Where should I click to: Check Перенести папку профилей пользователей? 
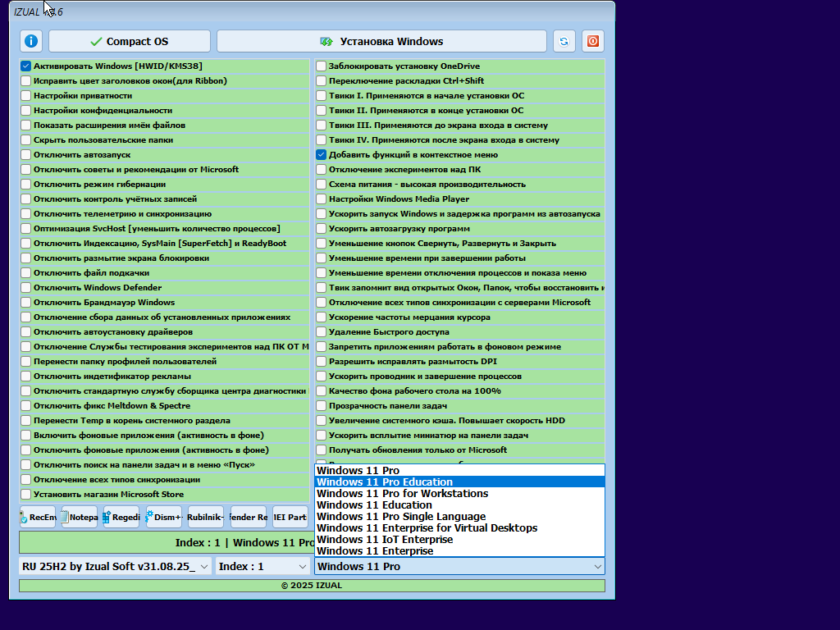click(25, 362)
